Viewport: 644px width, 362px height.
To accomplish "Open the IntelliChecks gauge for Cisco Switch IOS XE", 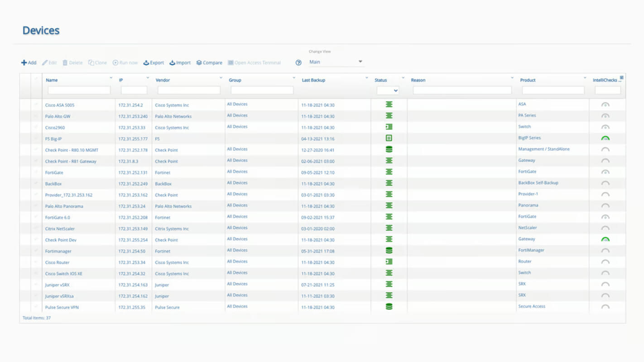I will click(x=605, y=273).
